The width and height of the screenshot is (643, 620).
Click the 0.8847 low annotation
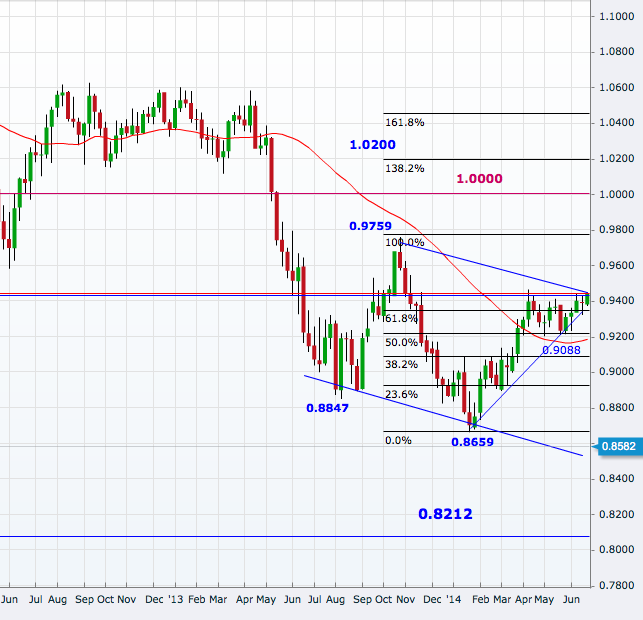(x=327, y=408)
